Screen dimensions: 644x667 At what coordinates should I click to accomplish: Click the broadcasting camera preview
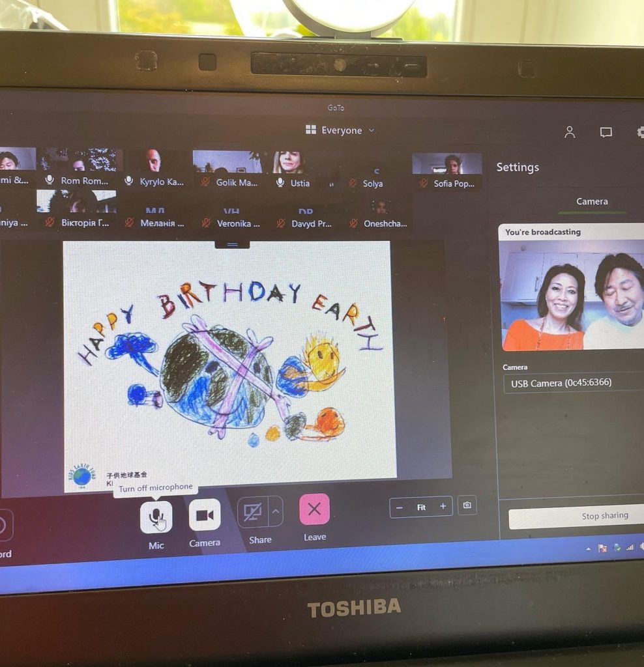572,295
